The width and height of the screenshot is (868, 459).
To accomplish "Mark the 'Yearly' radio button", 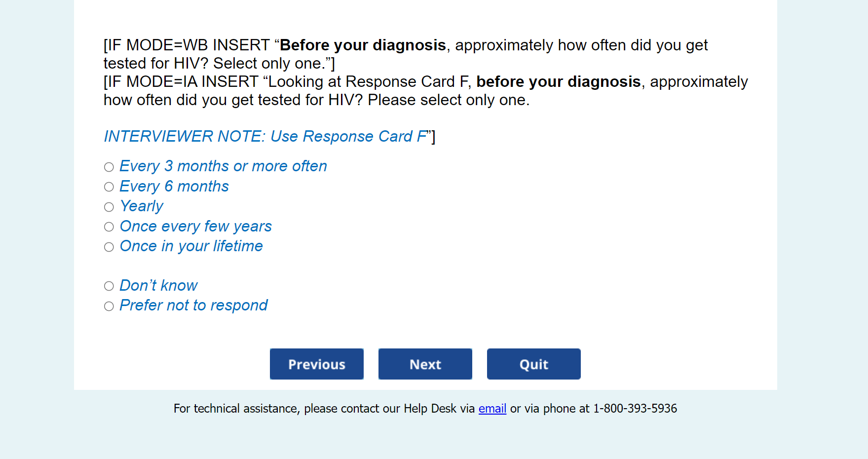I will tap(109, 207).
